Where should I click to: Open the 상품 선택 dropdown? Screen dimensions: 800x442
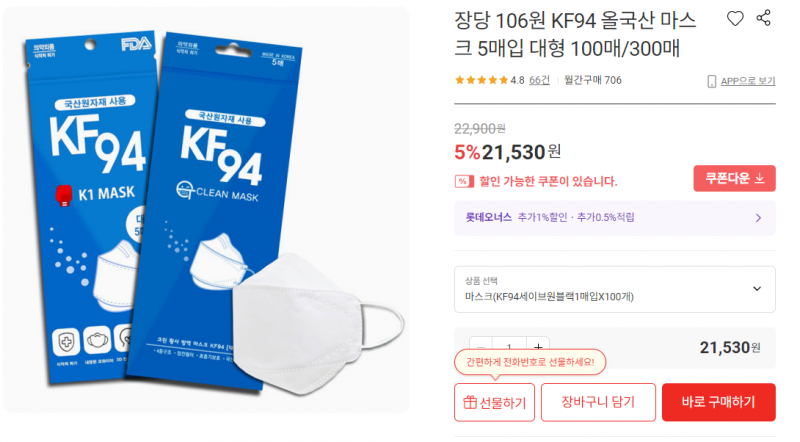(x=615, y=289)
